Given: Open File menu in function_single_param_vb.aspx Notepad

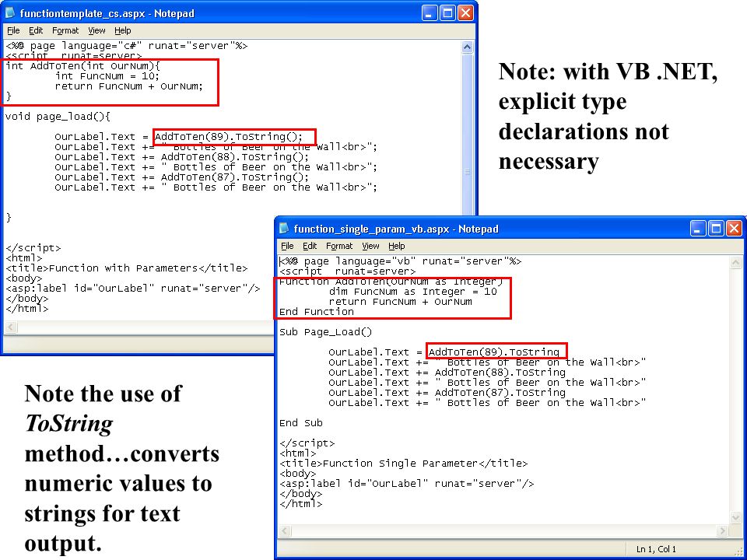Looking at the screenshot, I should click(287, 247).
